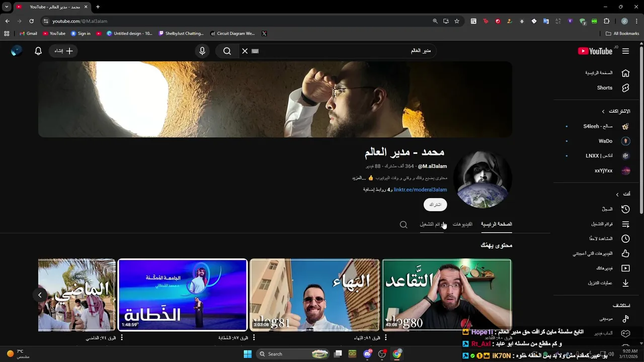Click the Chrome address bar URL
Viewport: 644px width, 362px height.
[x=79, y=21]
